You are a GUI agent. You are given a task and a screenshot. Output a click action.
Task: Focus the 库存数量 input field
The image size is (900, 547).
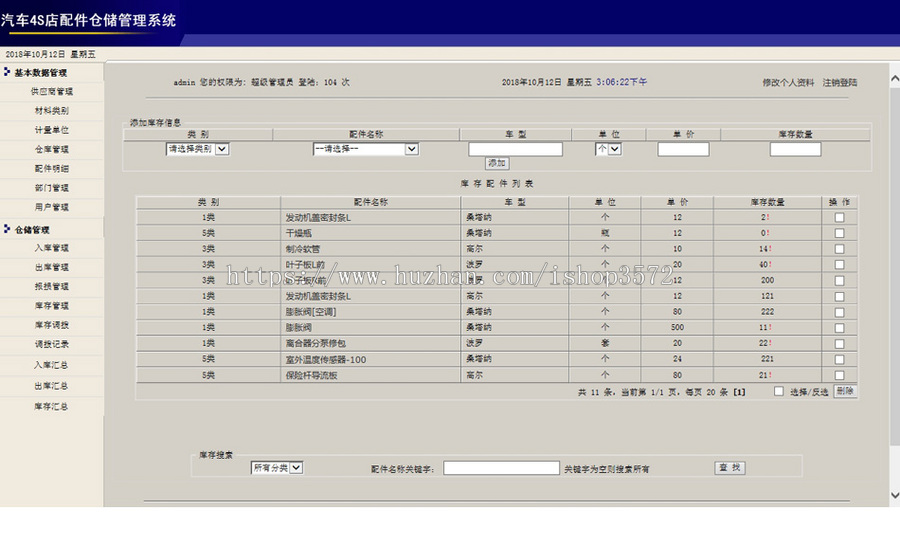(795, 149)
